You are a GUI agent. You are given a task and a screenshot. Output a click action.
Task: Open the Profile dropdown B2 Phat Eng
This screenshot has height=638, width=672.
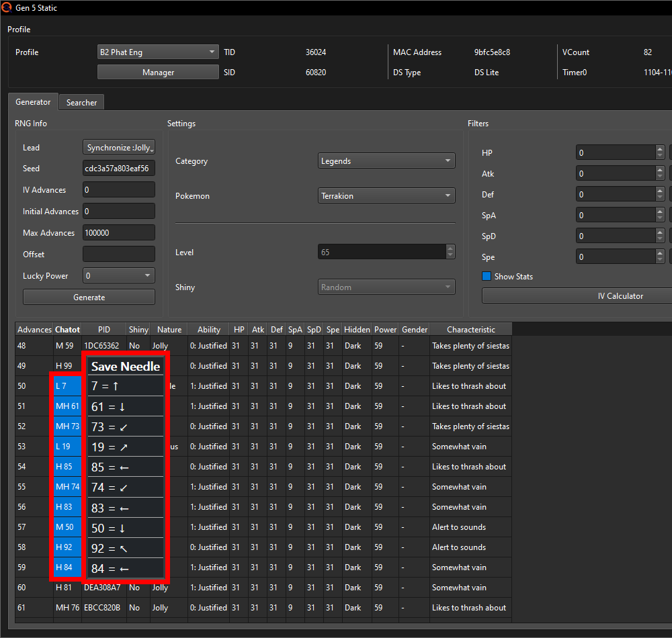(158, 52)
